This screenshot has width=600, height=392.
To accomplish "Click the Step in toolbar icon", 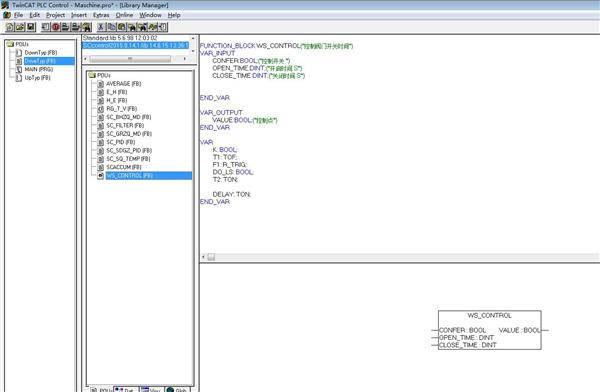I will click(x=76, y=27).
